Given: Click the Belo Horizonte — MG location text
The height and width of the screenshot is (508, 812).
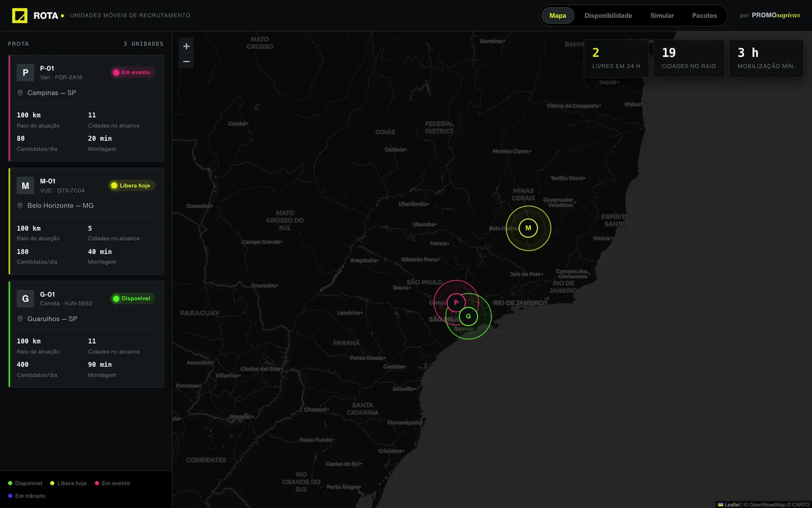Looking at the screenshot, I should 60,206.
